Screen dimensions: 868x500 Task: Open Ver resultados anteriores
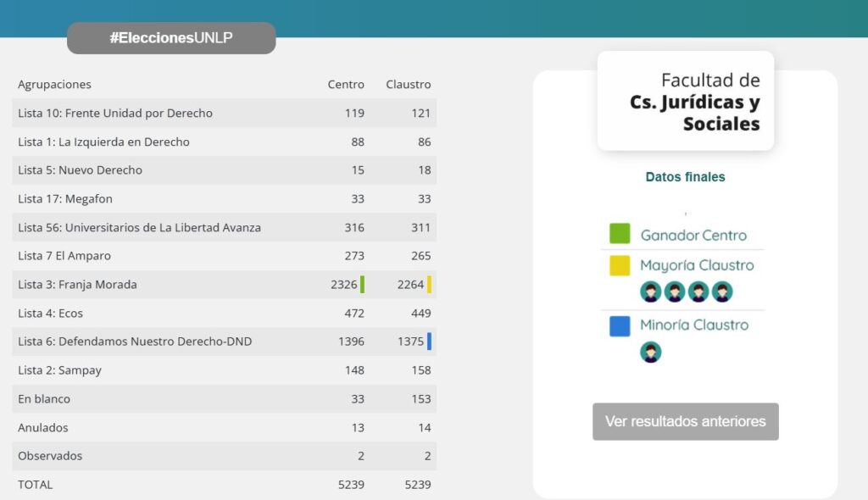pyautogui.click(x=685, y=421)
